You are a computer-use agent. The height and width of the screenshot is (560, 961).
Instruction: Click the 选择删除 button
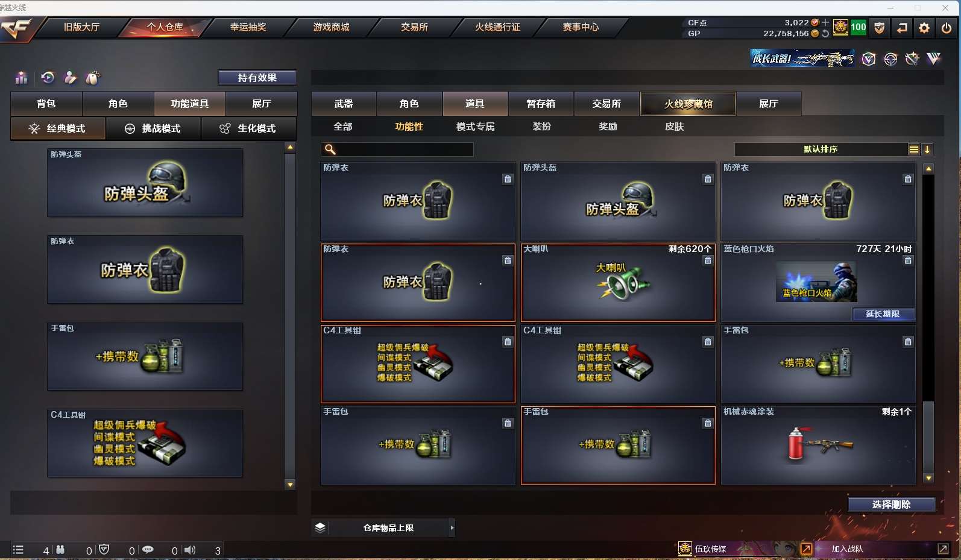(892, 505)
